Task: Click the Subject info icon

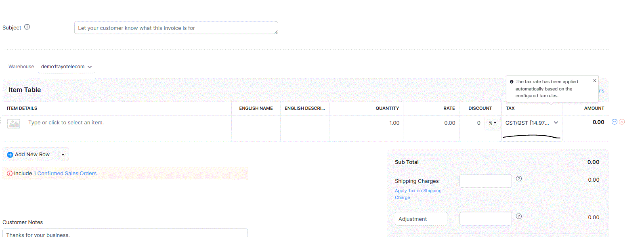Action: 27,27
